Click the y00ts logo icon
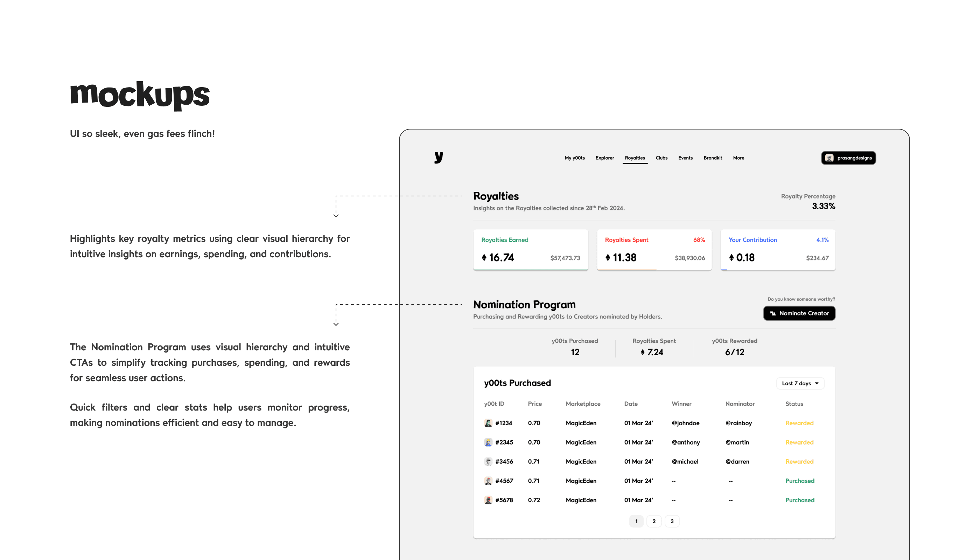 pos(439,157)
